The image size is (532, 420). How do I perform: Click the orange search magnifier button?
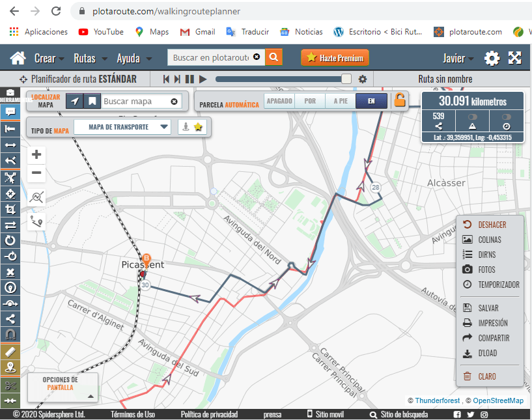point(273,57)
